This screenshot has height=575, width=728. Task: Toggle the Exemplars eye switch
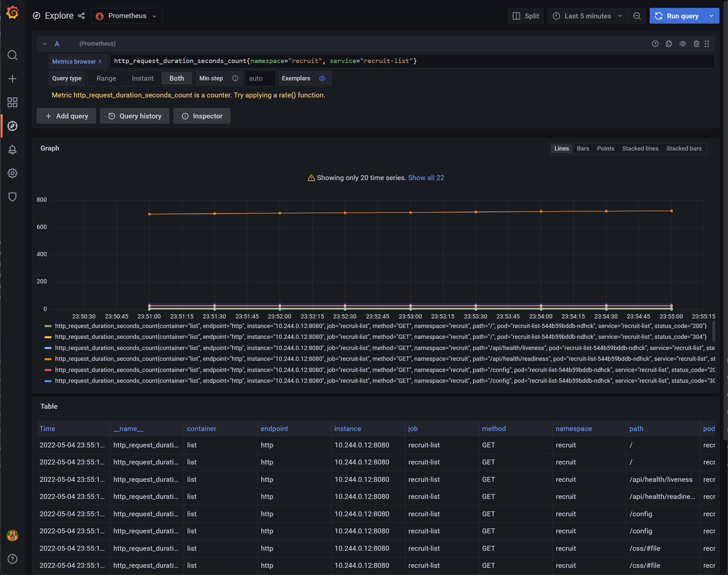click(322, 78)
